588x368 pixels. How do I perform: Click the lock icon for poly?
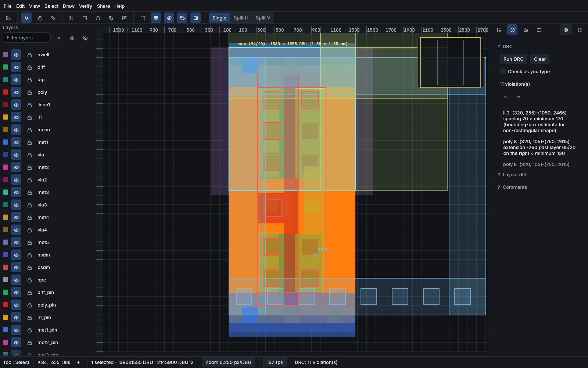tap(29, 92)
